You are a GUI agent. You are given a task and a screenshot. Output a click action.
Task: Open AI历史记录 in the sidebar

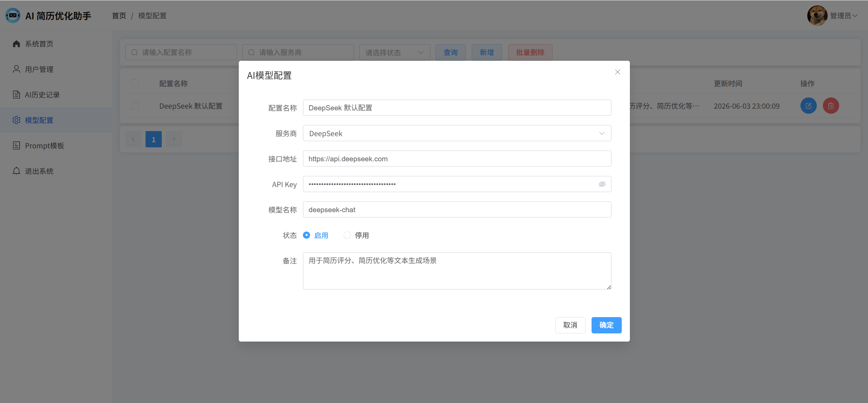56,95
